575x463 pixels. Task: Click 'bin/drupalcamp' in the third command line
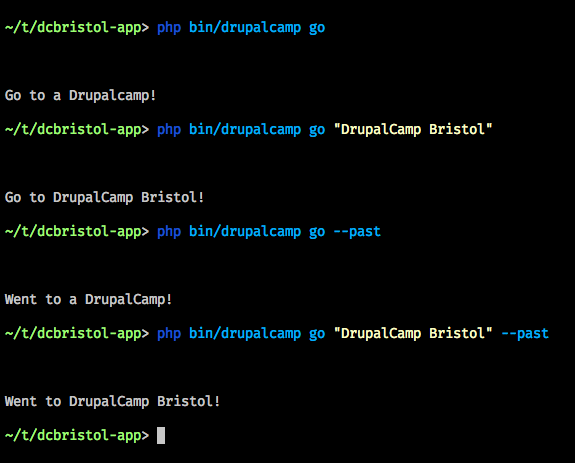pos(245,232)
